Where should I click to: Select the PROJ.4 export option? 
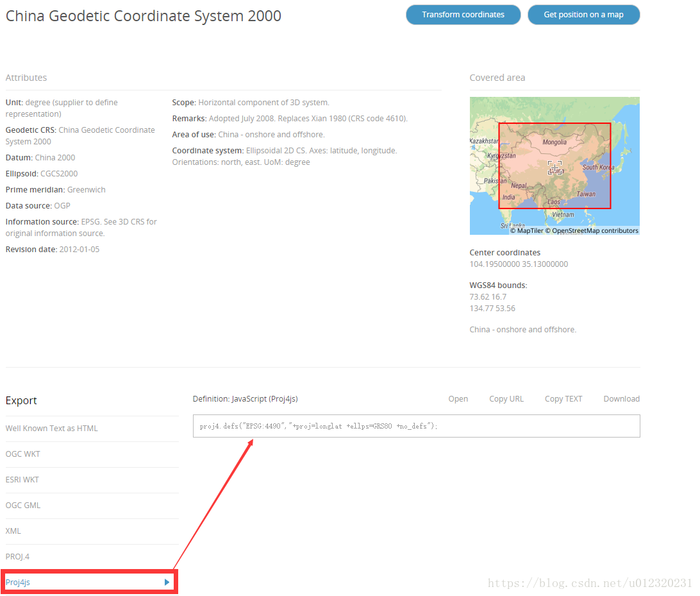(x=18, y=557)
